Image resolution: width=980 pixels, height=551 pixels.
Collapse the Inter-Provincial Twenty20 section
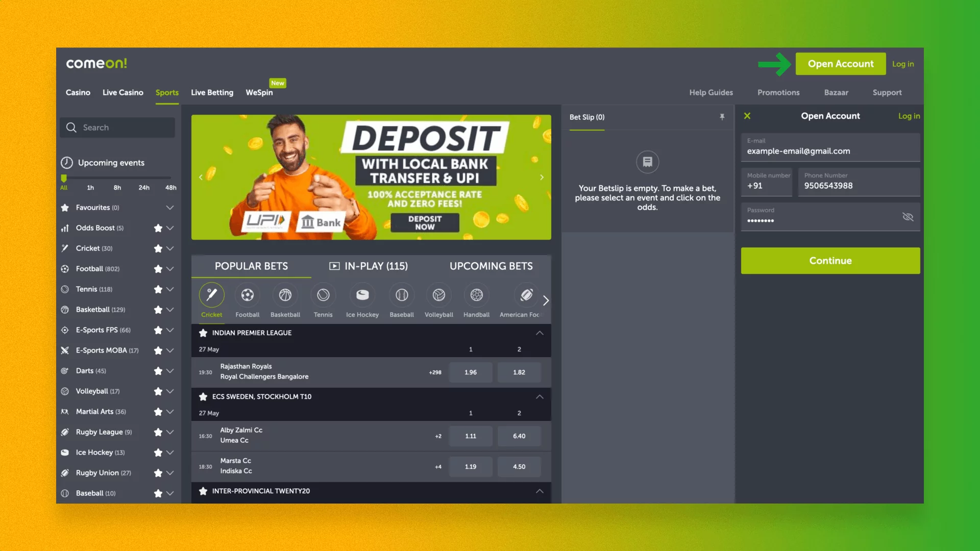tap(540, 491)
